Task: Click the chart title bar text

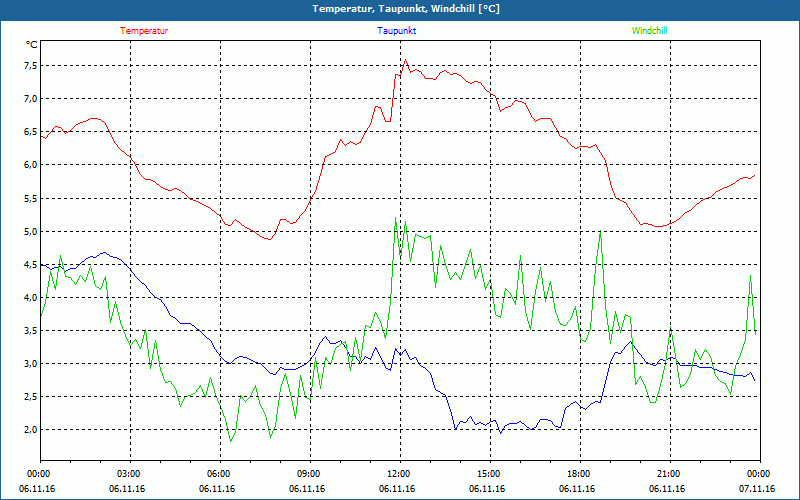Action: [399, 9]
